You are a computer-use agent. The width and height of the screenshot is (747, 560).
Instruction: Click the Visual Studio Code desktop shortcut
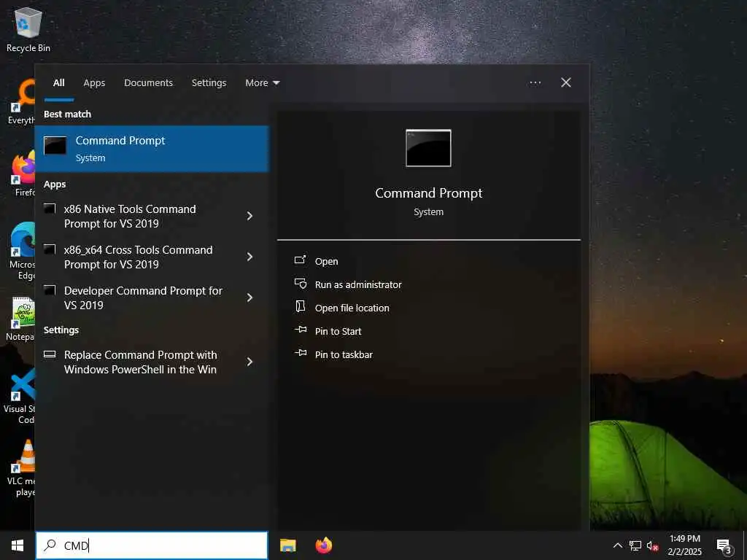click(x=20, y=396)
